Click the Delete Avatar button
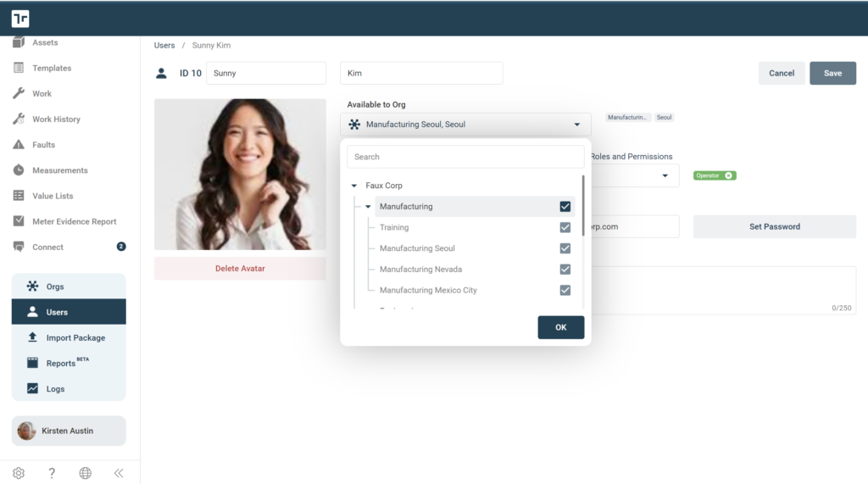868x484 pixels. pos(240,269)
